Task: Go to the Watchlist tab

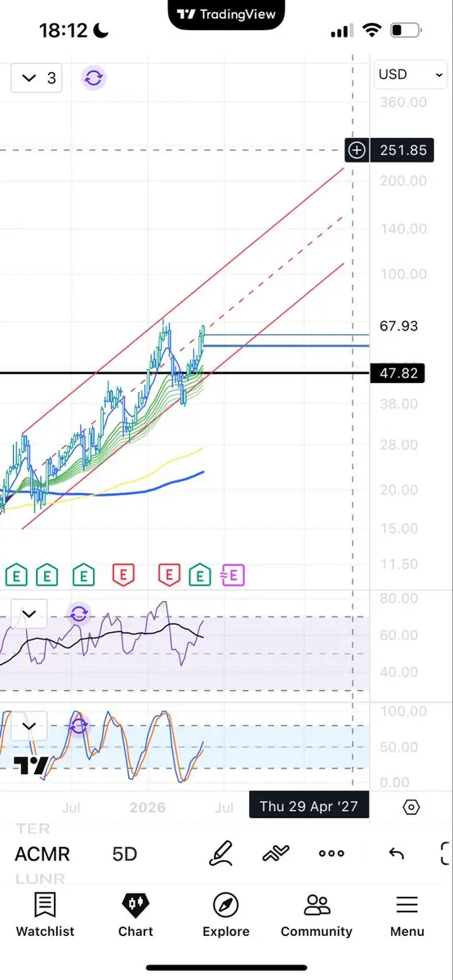Action: pyautogui.click(x=45, y=915)
